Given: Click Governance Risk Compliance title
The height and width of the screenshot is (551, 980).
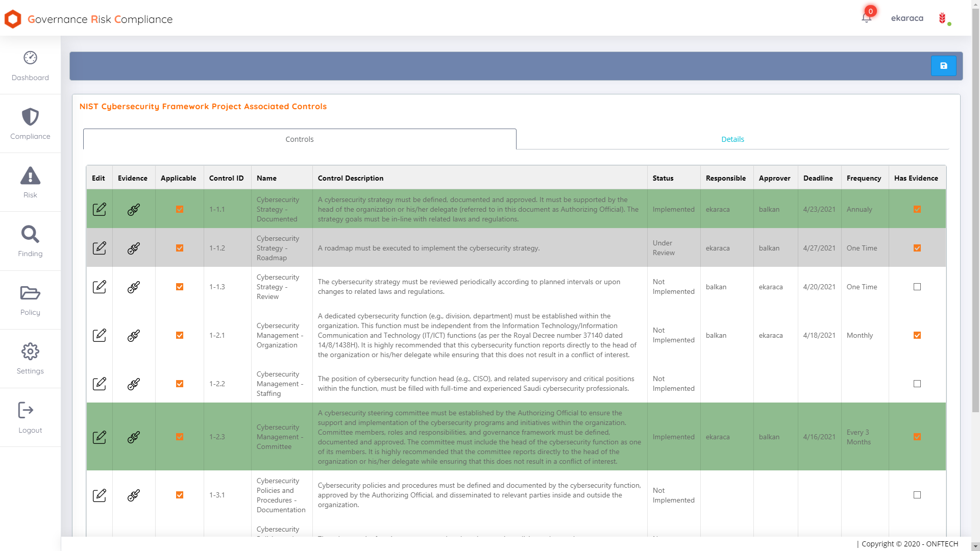Looking at the screenshot, I should click(100, 19).
